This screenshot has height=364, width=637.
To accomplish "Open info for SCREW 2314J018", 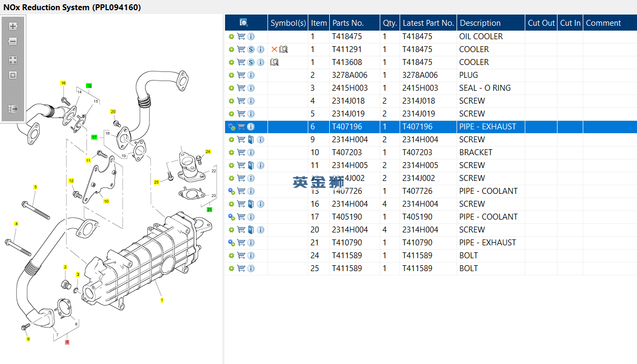I will coord(251,101).
